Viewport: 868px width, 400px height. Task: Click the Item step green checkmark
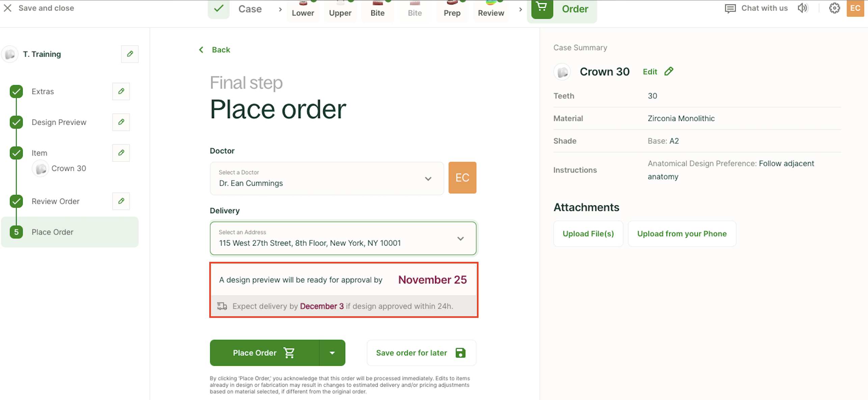[16, 153]
